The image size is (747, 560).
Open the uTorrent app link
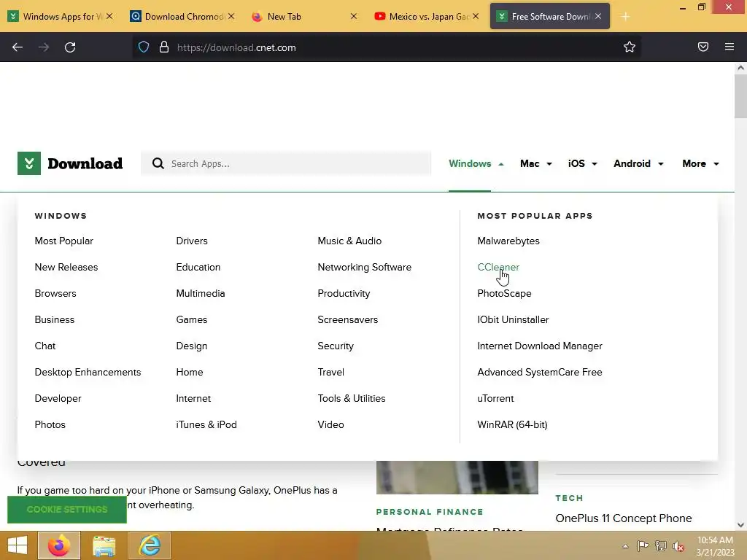point(495,398)
